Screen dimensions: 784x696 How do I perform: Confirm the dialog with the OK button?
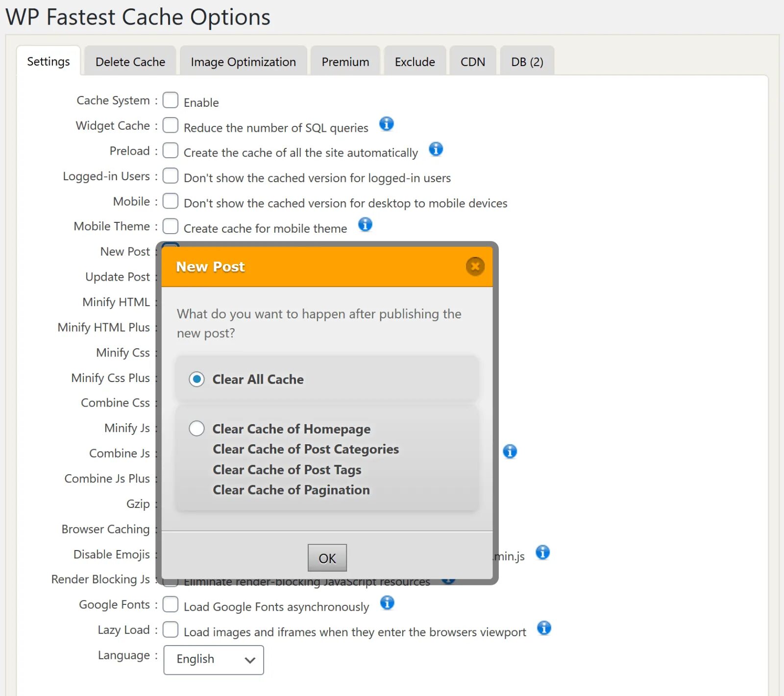(x=327, y=558)
